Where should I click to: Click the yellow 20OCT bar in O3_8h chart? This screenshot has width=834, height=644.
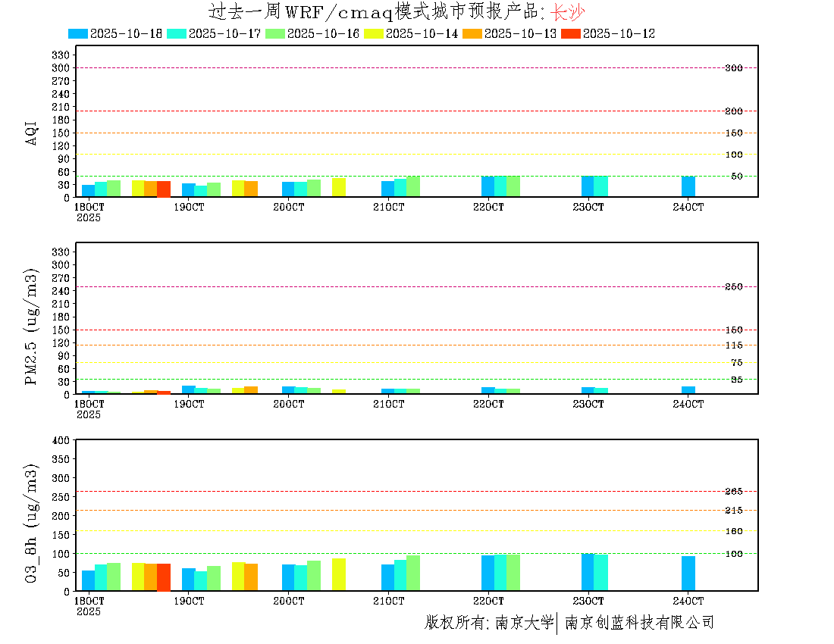(339, 574)
